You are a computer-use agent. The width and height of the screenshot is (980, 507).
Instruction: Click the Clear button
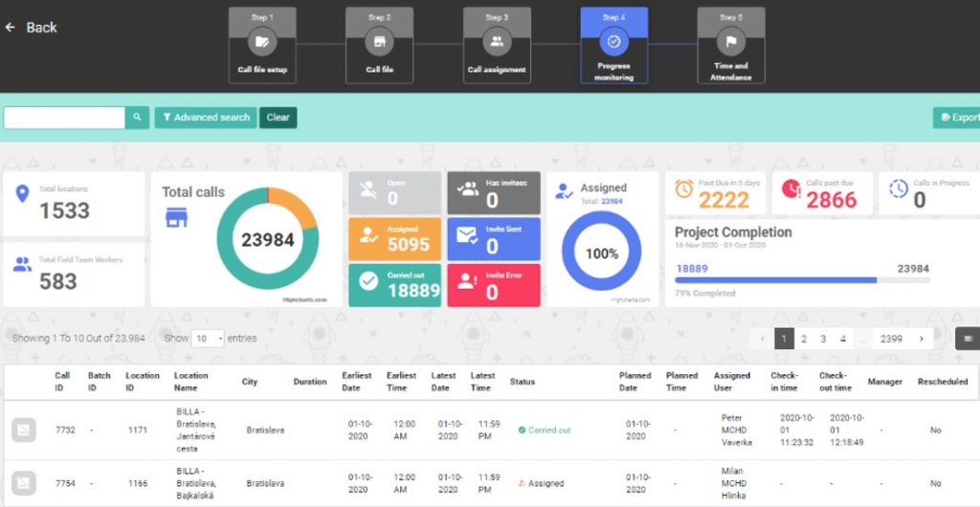tap(278, 118)
